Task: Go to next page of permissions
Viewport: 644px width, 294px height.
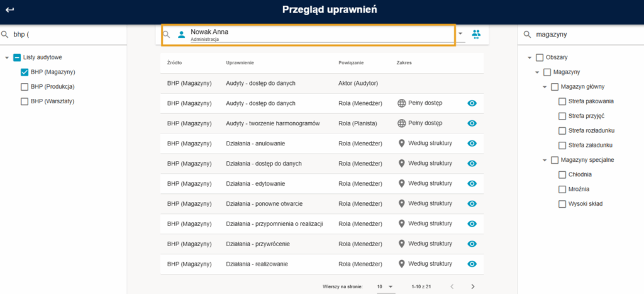Action: [473, 286]
